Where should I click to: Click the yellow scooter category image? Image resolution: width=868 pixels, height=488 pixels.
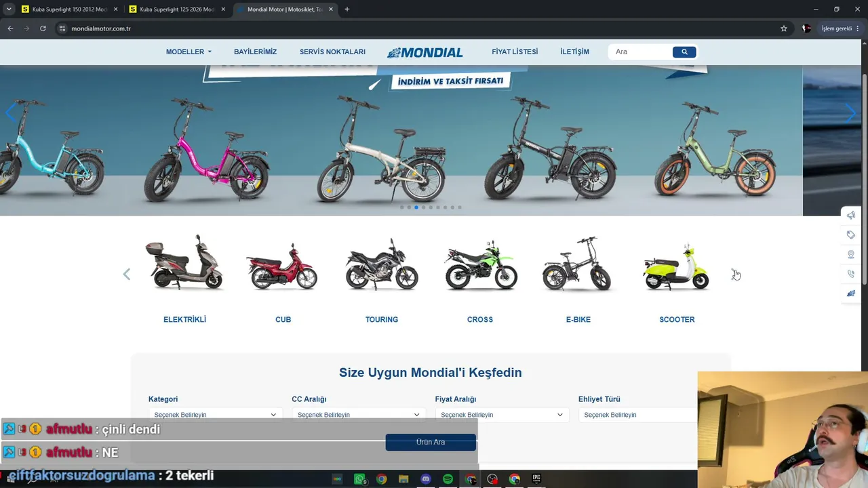coord(677,266)
